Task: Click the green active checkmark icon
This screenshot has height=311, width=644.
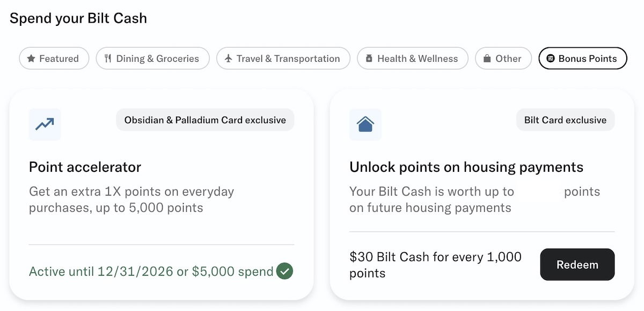Action: coord(284,271)
